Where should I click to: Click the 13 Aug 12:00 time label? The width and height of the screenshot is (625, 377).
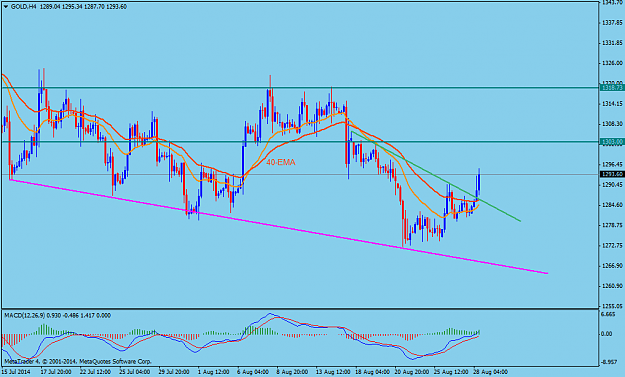pos(332,372)
